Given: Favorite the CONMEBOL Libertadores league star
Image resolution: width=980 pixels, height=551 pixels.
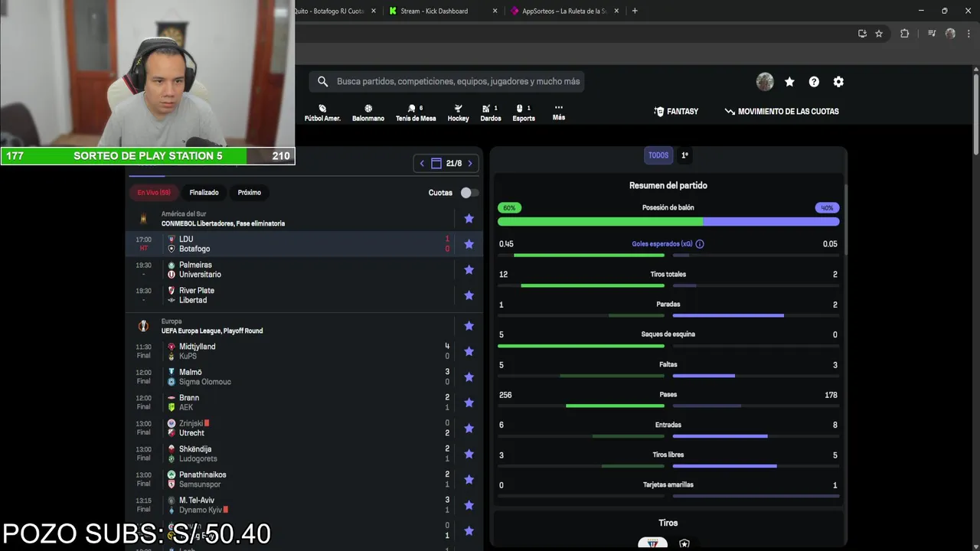Looking at the screenshot, I should (469, 219).
